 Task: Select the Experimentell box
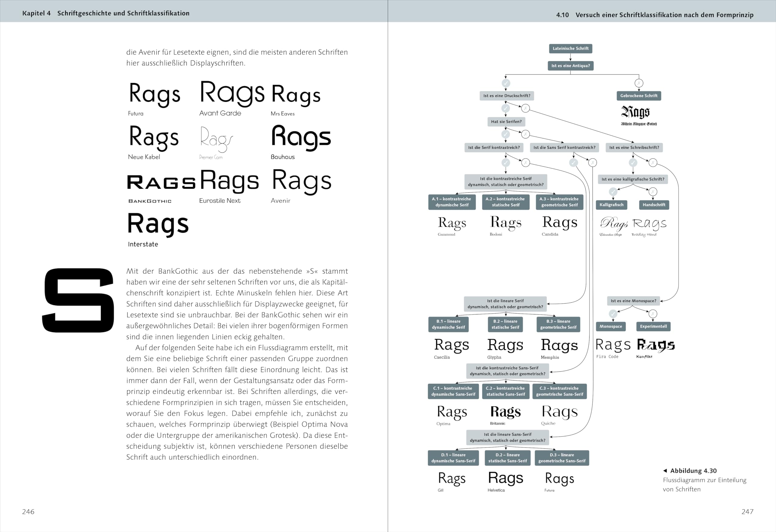point(653,326)
